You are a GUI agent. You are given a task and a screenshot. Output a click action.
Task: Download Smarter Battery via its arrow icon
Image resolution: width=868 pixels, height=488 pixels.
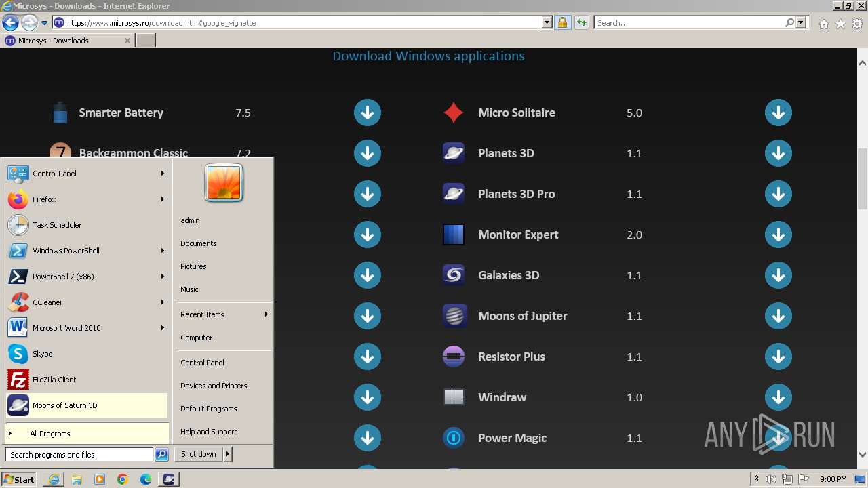coord(368,113)
